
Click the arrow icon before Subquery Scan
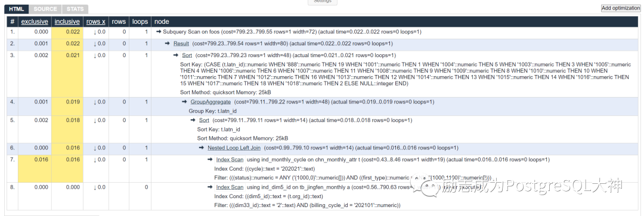(x=159, y=32)
